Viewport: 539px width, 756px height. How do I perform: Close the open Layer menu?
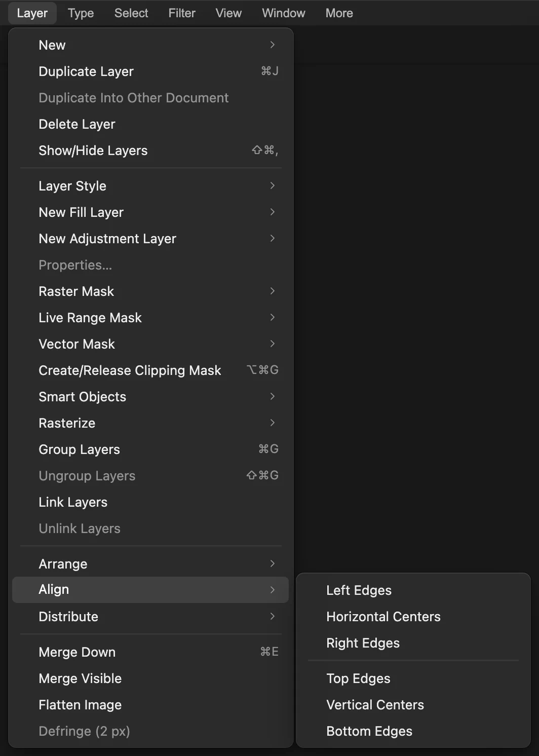(32, 13)
